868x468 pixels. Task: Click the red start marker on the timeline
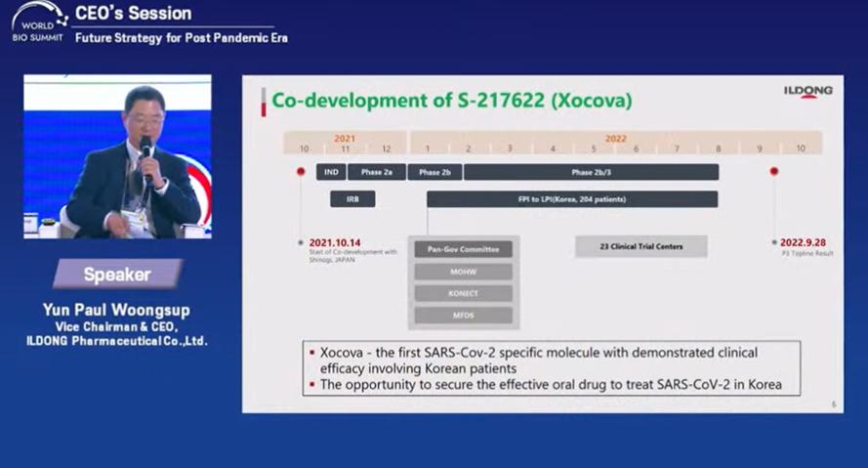(301, 172)
